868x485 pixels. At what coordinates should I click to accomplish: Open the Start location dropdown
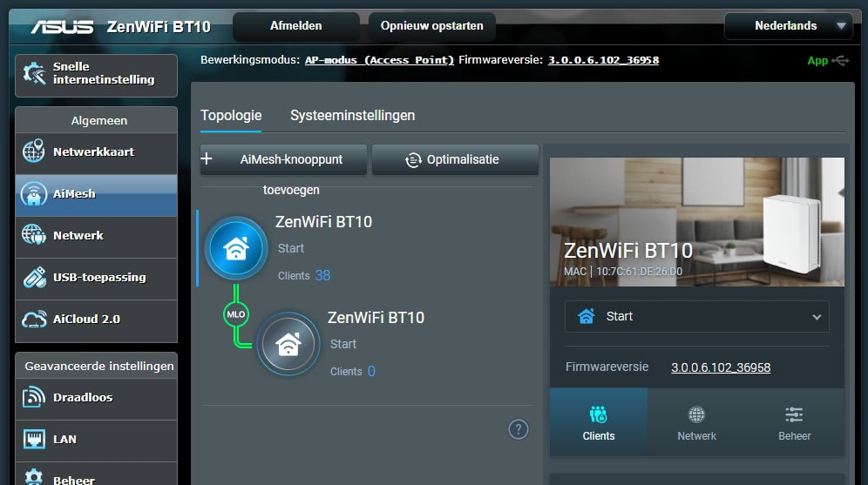coord(696,317)
